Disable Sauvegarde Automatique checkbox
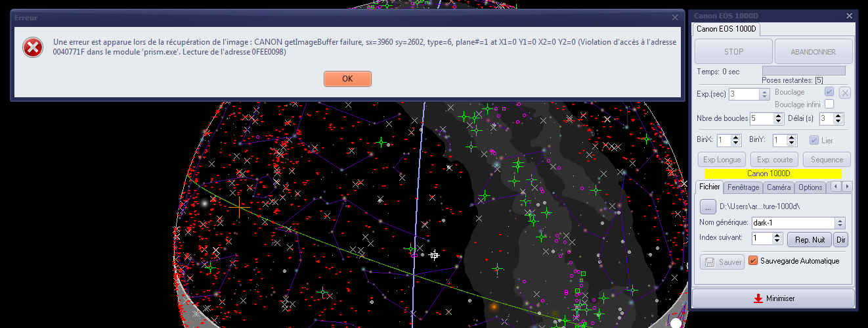 [x=753, y=261]
